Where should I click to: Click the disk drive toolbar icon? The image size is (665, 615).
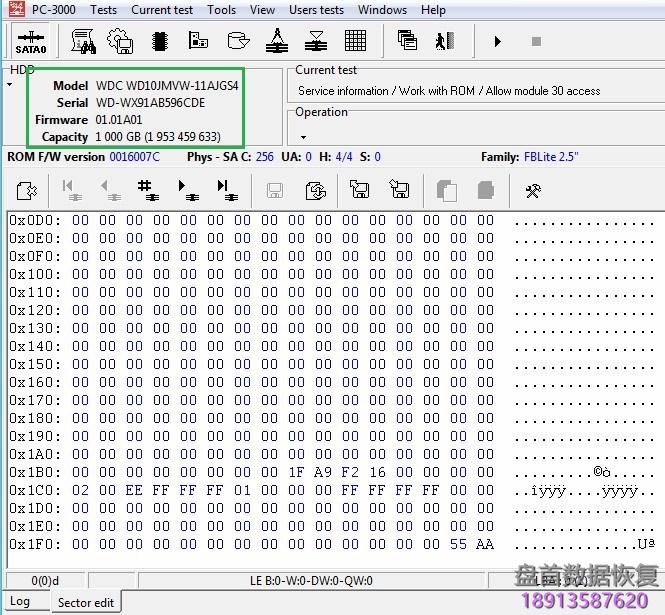[x=238, y=42]
